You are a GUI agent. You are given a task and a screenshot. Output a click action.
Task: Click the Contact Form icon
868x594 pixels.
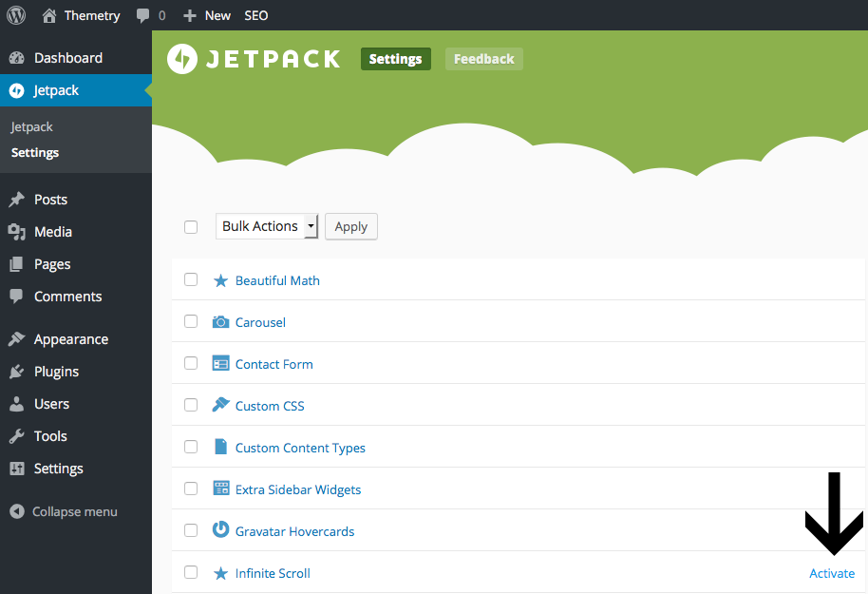click(220, 363)
